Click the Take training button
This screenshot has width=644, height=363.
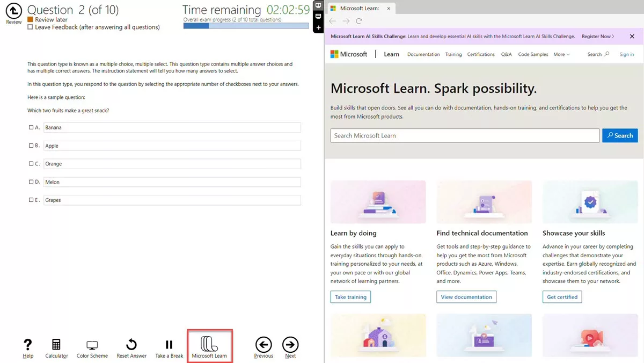pos(350,297)
